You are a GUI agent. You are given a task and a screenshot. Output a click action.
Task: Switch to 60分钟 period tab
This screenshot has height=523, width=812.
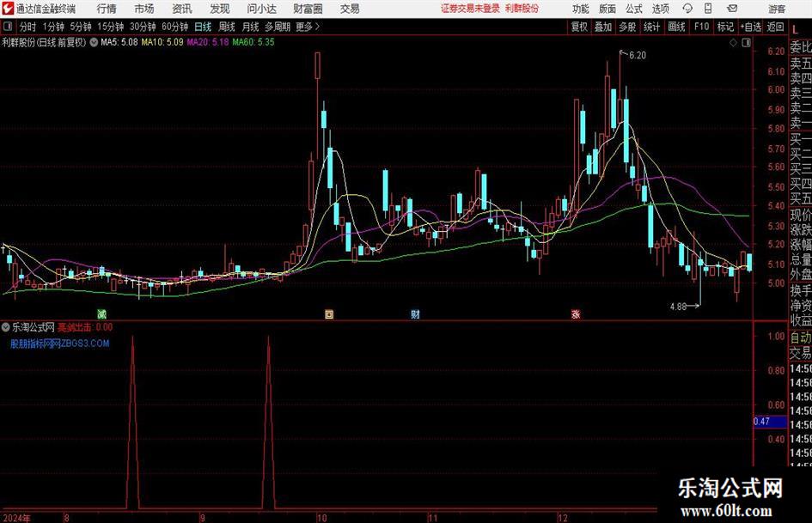coord(174,27)
